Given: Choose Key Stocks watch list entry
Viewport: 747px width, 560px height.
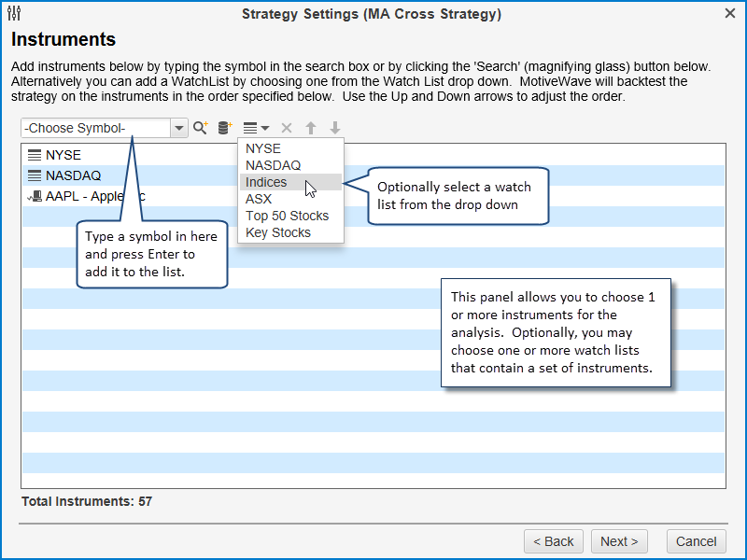Looking at the screenshot, I should tap(278, 232).
